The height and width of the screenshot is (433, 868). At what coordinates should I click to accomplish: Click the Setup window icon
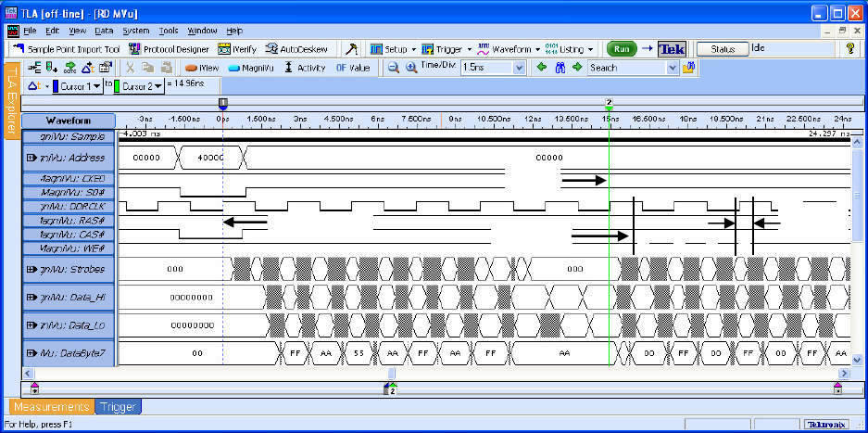tap(376, 49)
